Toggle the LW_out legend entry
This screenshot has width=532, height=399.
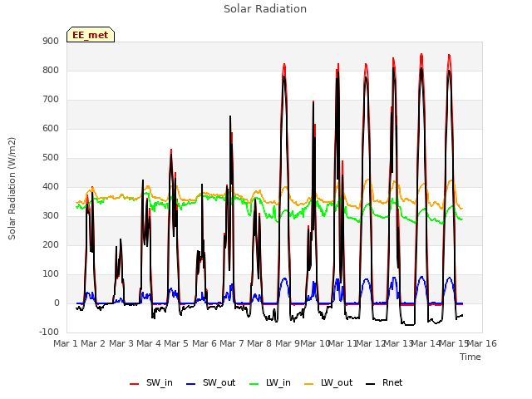point(328,382)
